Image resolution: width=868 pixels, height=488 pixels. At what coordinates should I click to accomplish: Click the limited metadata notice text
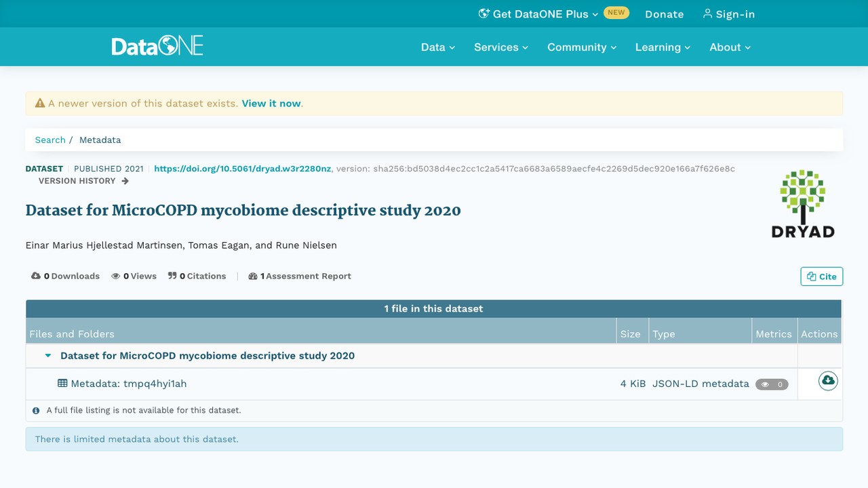136,439
